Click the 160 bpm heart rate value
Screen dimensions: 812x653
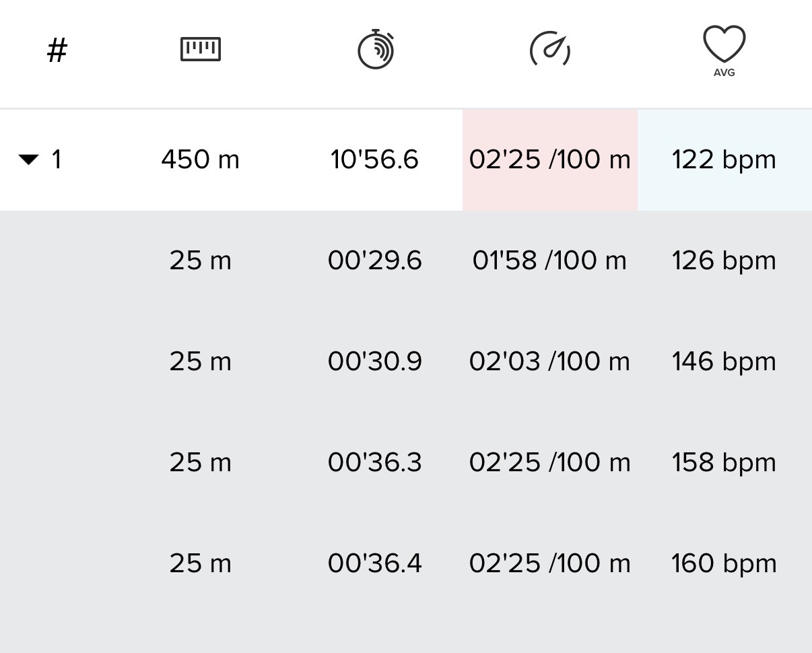(x=724, y=563)
